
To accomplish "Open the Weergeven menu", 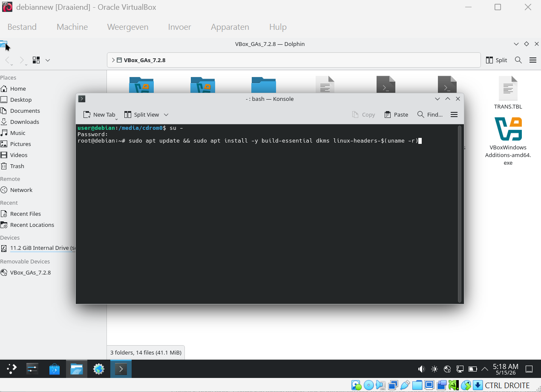I will click(128, 27).
